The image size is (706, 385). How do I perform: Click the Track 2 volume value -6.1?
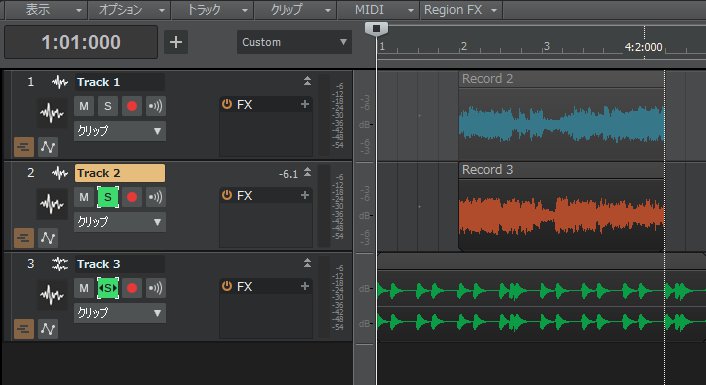(x=288, y=174)
